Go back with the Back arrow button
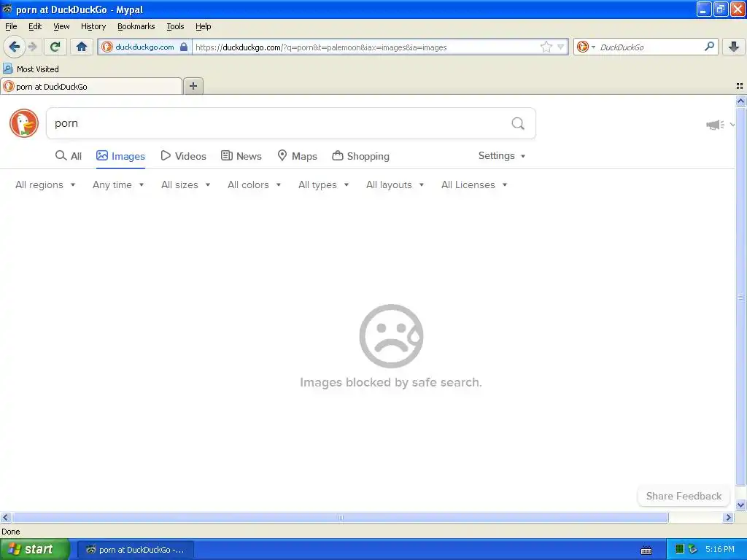747x560 pixels. tap(15, 47)
